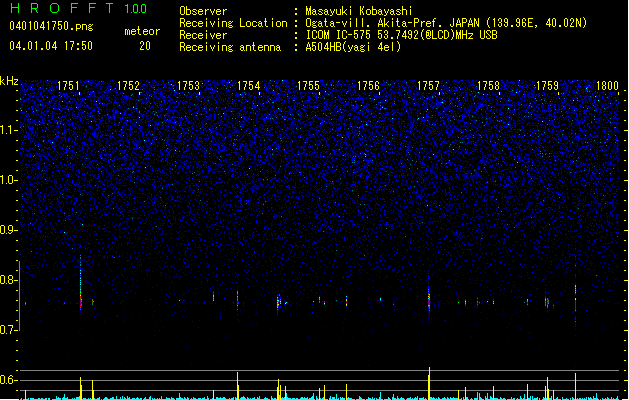Screen dimensions: 629x400
Task: Click the Ogata-vill. Akita-Pref. JAPAN location text
Action: [446, 23]
